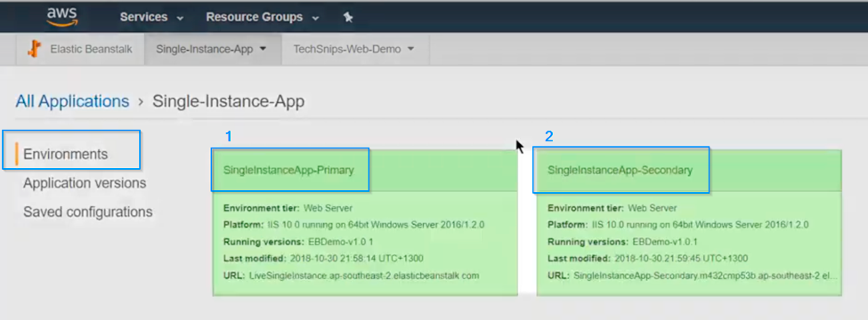Open the Resource Groups dropdown
This screenshot has height=320, width=868.
coord(263,17)
